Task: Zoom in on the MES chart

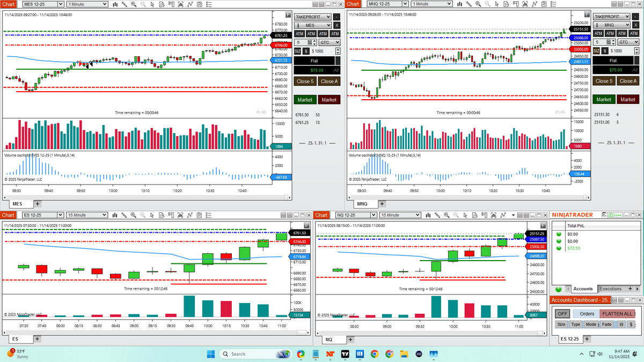Action: (134, 4)
